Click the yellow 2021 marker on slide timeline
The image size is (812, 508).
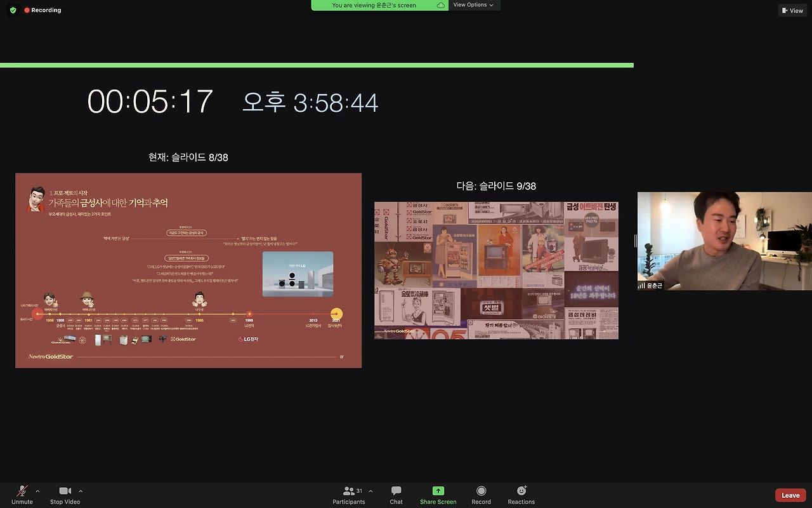click(x=336, y=314)
